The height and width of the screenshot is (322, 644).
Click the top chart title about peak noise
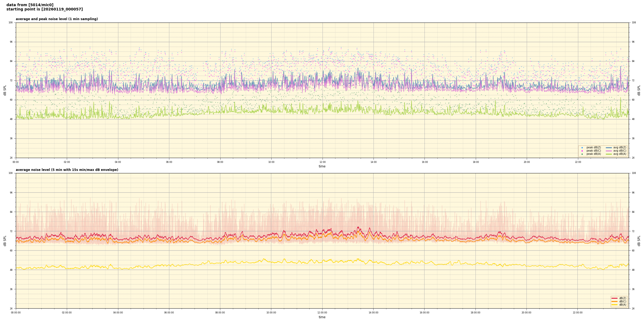[57, 19]
